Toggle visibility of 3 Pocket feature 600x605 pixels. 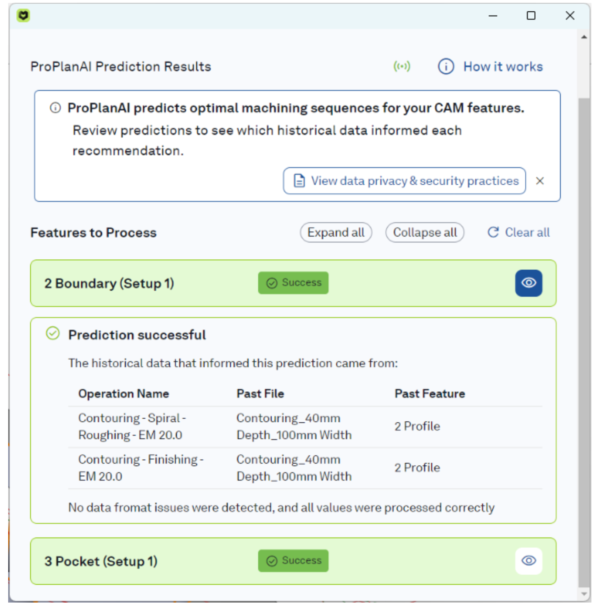(x=529, y=561)
